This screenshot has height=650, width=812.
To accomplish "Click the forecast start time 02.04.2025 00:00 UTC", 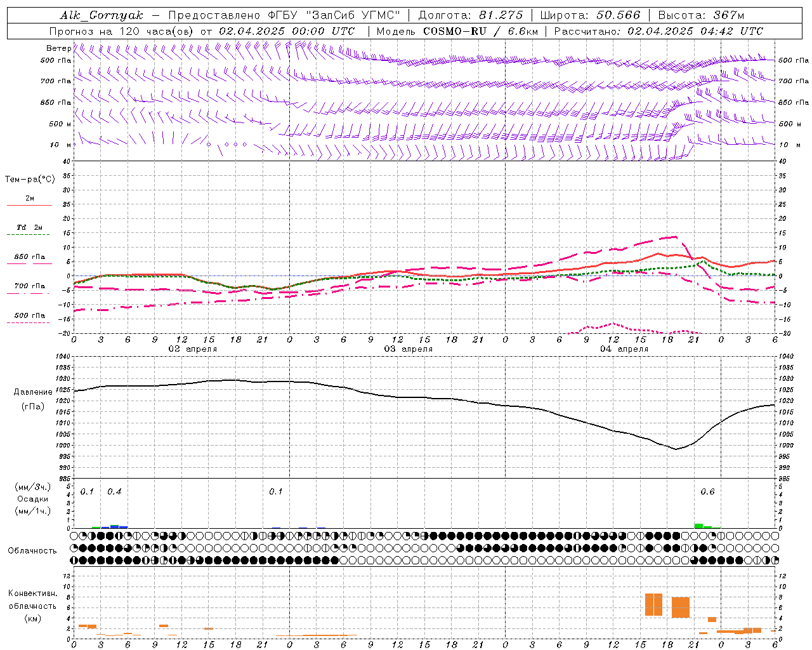I will click(x=287, y=31).
